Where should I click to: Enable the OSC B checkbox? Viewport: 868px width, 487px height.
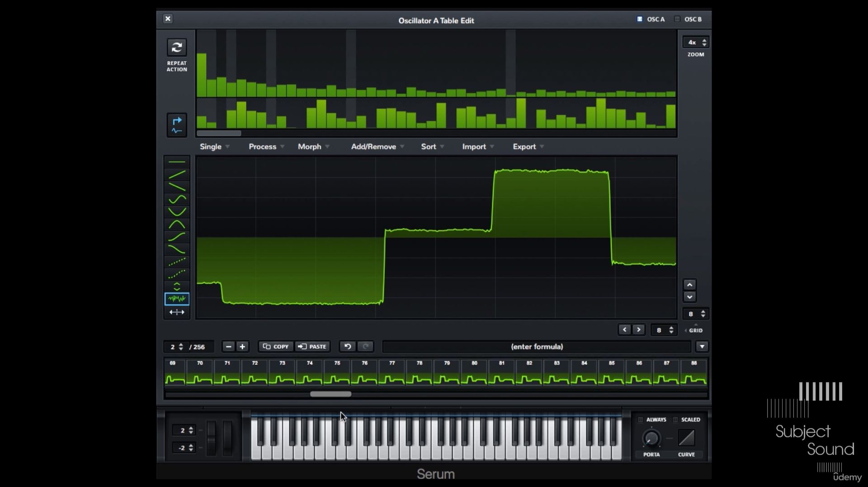(677, 19)
